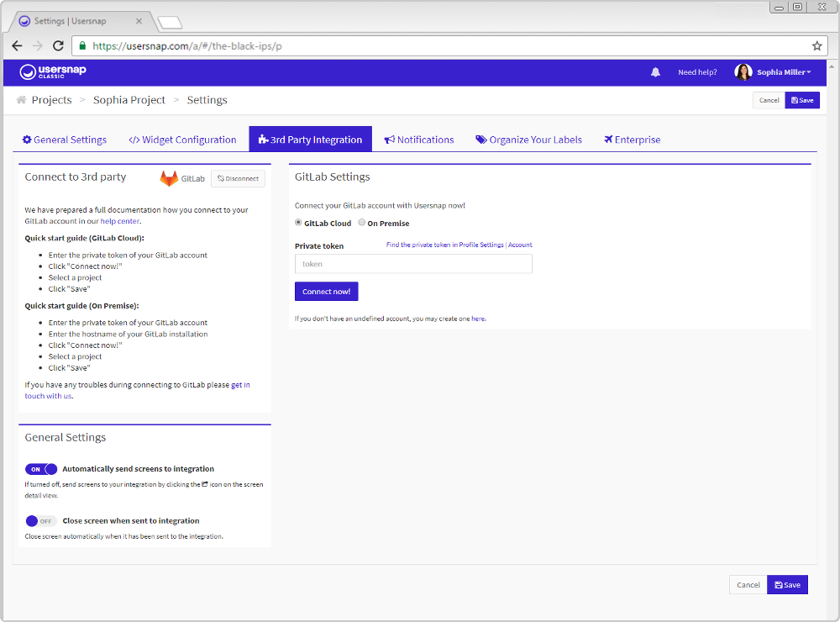Click the bottom Save button
Image resolution: width=840 pixels, height=622 pixels.
tap(788, 585)
